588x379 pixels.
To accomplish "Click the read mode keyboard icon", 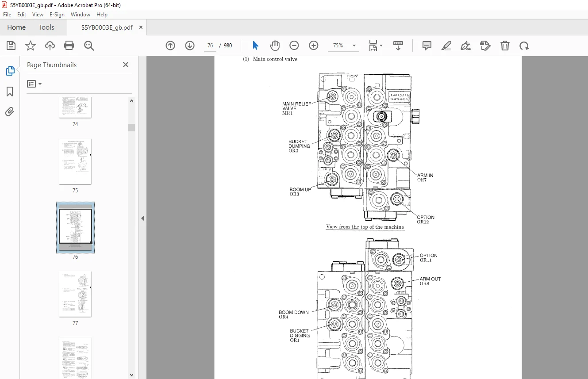I will pyautogui.click(x=398, y=46).
